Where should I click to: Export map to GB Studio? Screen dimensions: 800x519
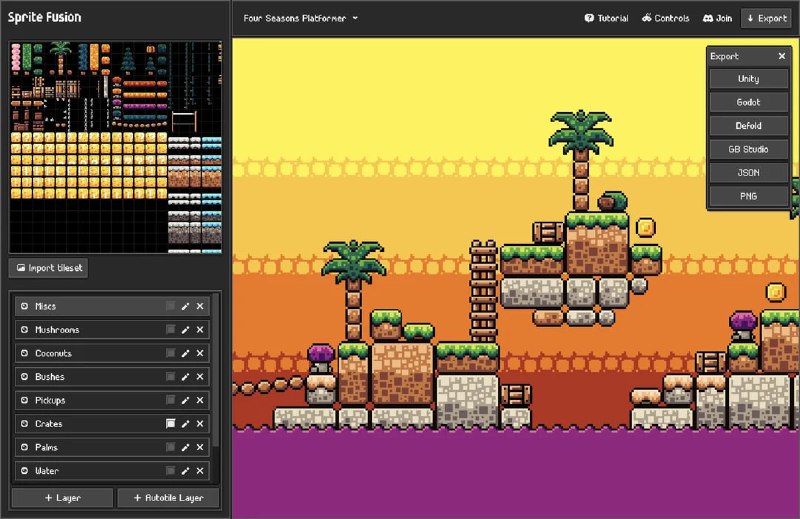point(748,149)
